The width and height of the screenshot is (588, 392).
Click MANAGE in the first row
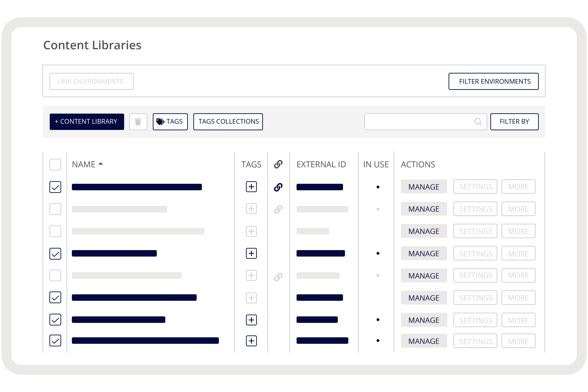tap(424, 187)
